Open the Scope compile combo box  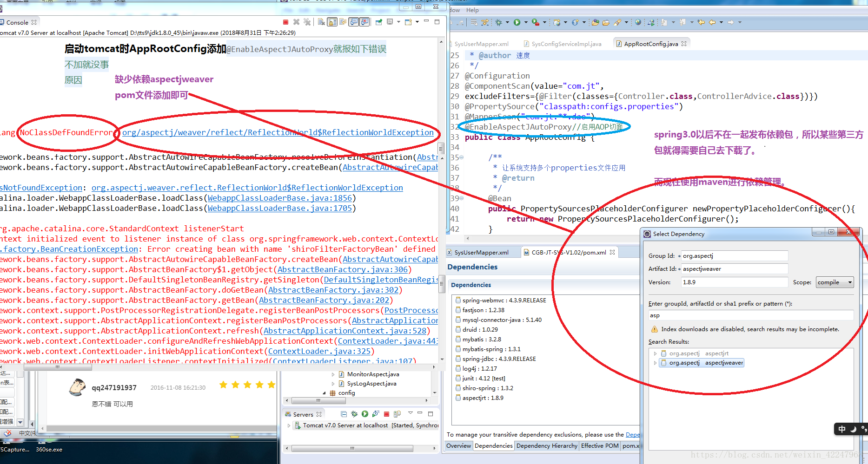pyautogui.click(x=835, y=282)
